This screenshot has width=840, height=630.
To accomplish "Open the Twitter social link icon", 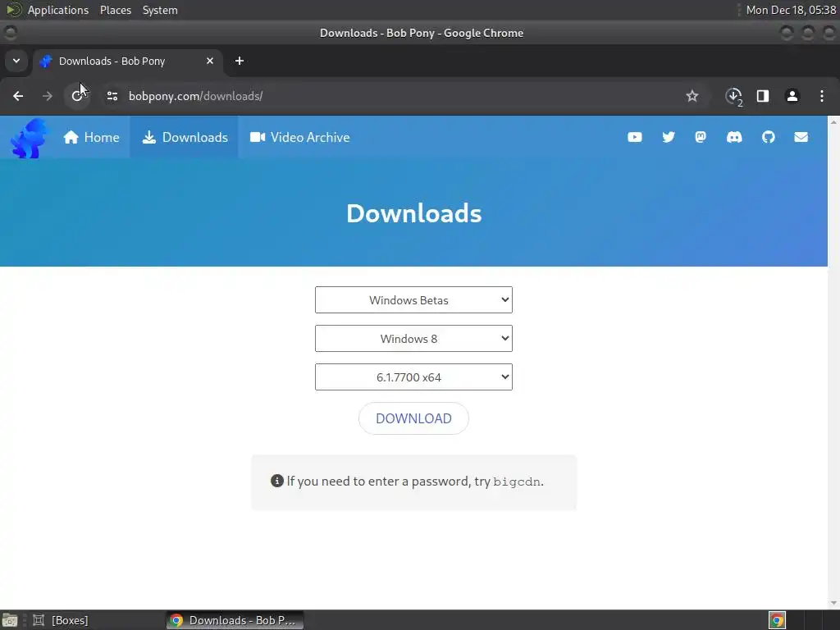I will coord(669,137).
